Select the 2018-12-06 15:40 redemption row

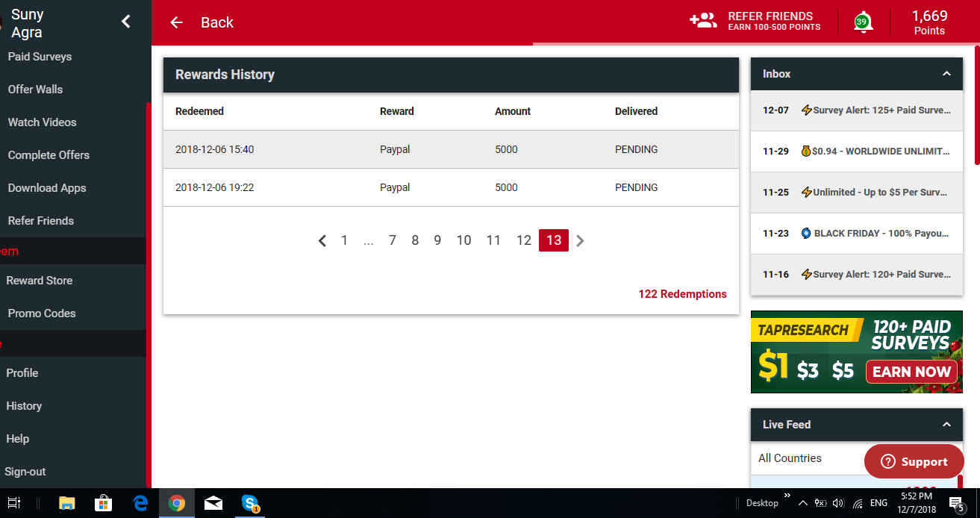[451, 149]
